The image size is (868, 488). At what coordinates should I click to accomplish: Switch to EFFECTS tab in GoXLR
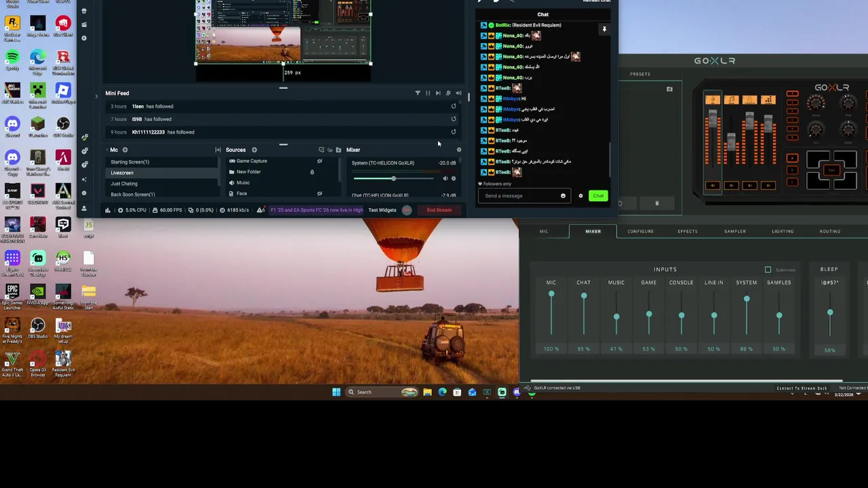(x=688, y=231)
